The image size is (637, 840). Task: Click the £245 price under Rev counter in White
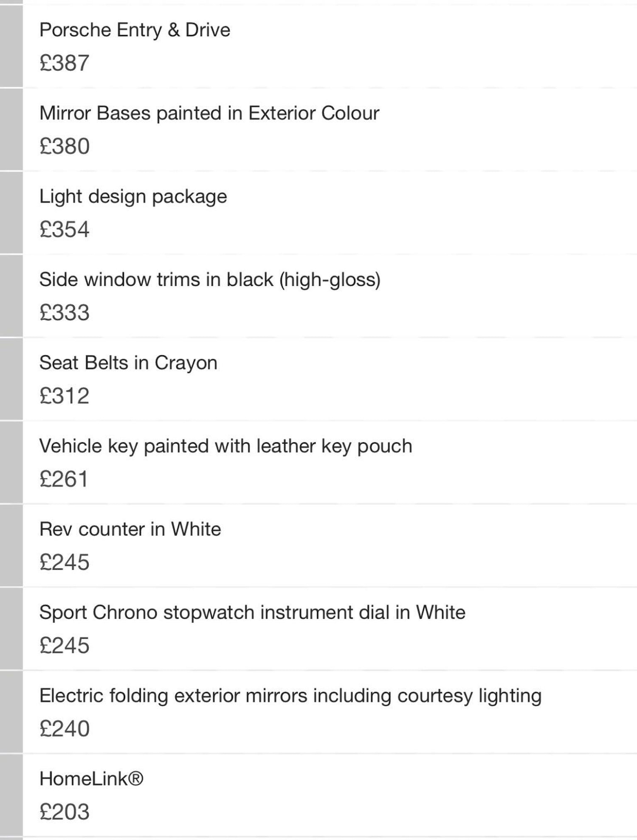click(x=64, y=562)
